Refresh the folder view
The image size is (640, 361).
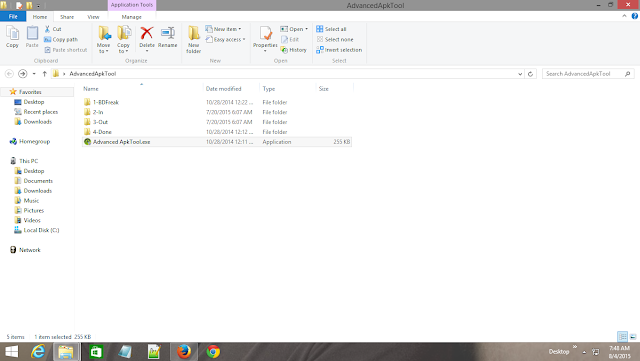click(530, 74)
